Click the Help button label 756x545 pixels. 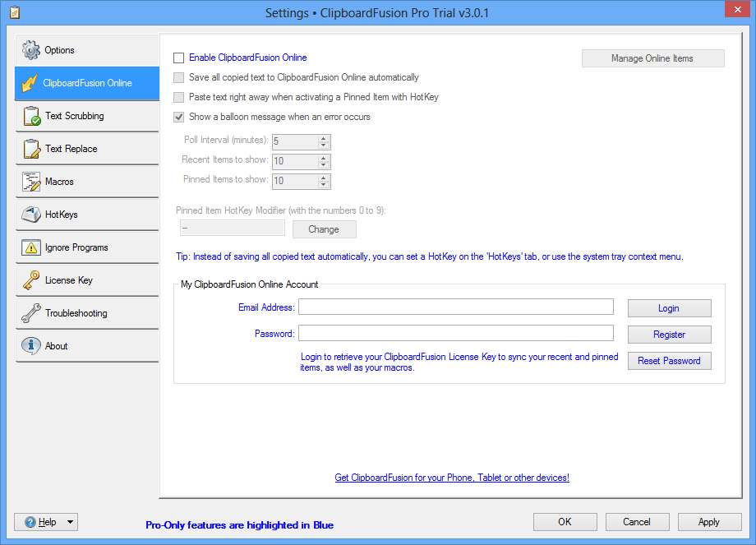click(48, 522)
